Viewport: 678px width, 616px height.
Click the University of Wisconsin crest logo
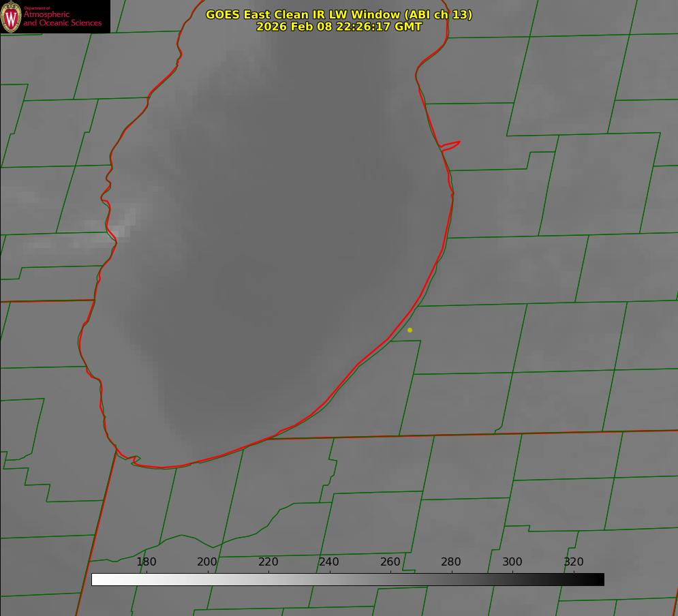click(11, 16)
